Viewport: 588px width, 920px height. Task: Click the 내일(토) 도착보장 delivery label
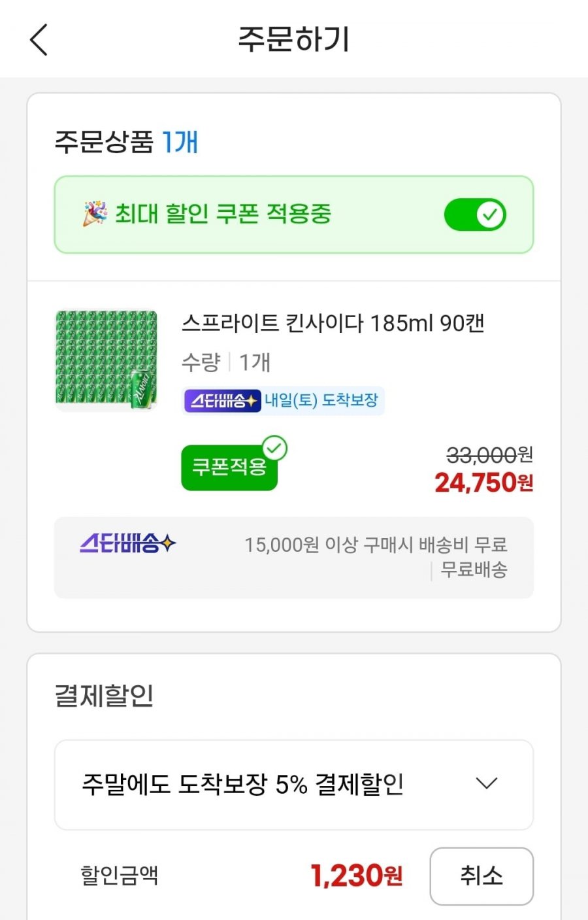tap(321, 400)
